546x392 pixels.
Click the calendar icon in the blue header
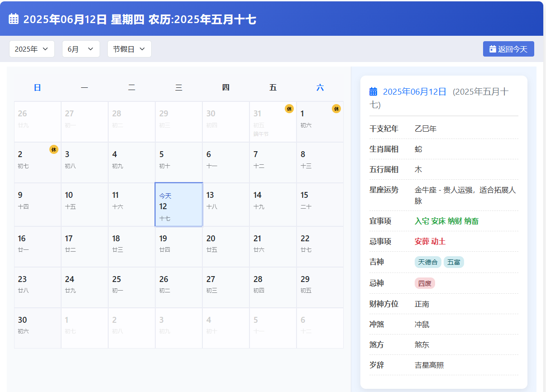point(14,19)
